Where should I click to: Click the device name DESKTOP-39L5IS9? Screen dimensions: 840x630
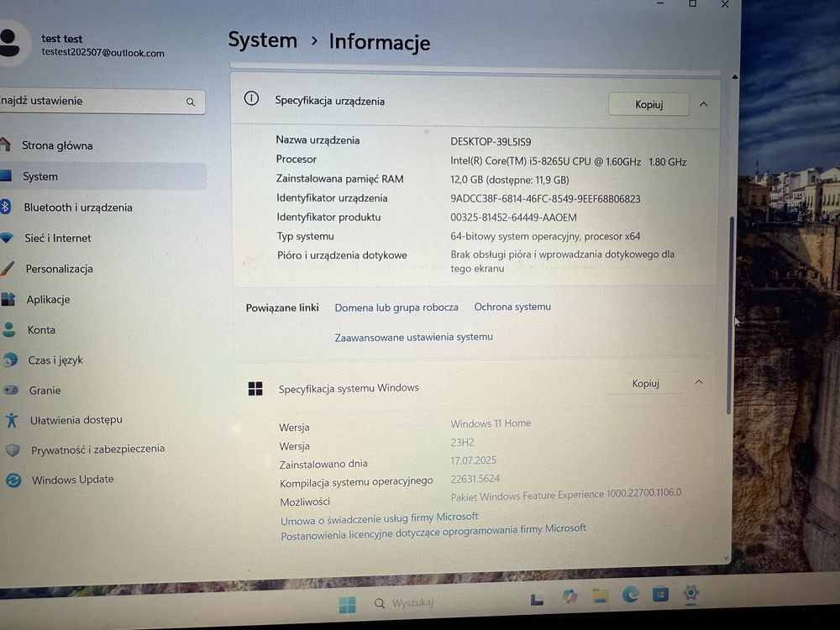click(x=491, y=142)
